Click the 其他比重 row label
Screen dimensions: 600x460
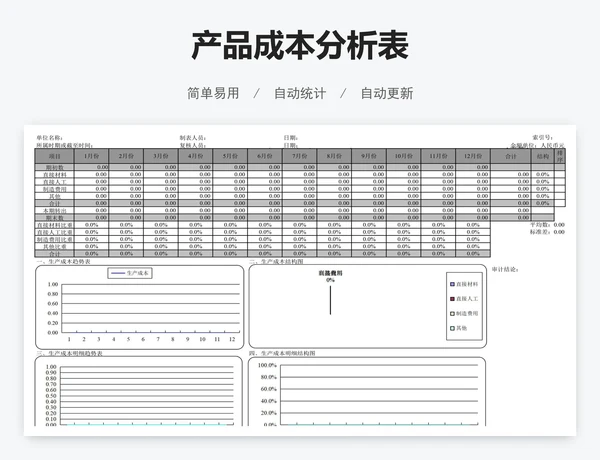[x=54, y=247]
